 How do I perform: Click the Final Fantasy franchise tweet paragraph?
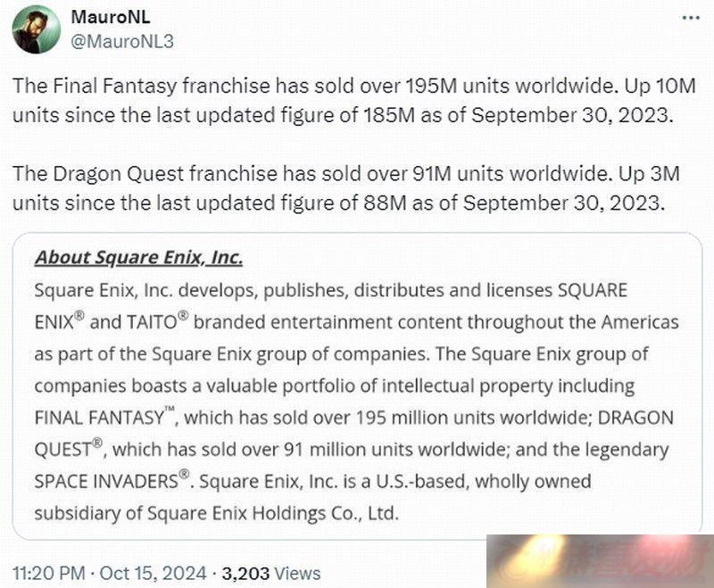click(x=353, y=100)
